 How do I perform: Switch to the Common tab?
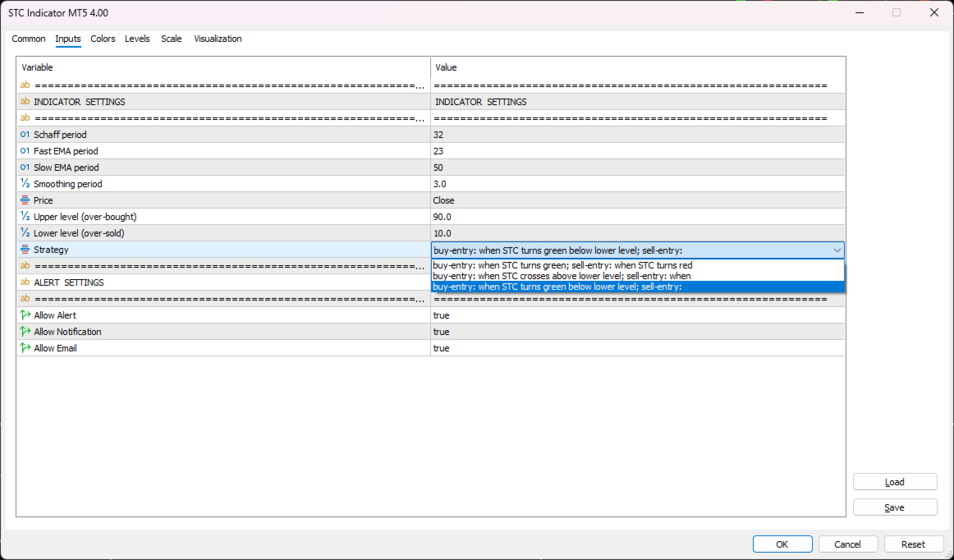coord(29,39)
